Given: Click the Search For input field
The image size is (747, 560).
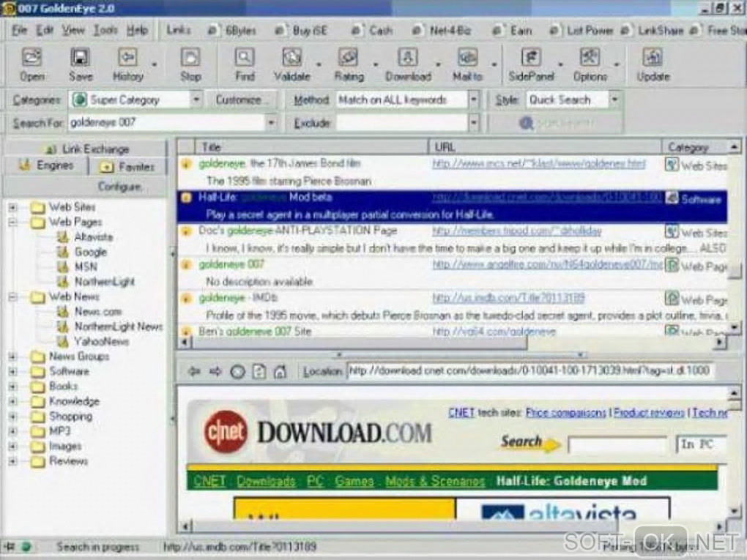Looking at the screenshot, I should 166,123.
